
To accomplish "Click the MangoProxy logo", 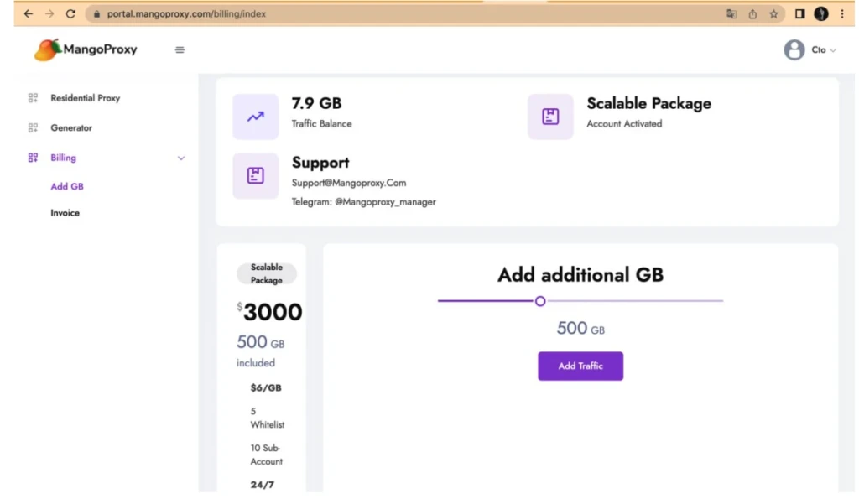I will pos(86,49).
